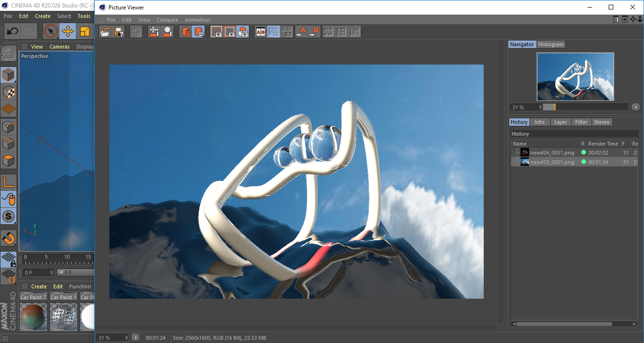The image size is (644, 343).
Task: Open Cameras menu in Cinema 4D viewport
Action: [x=59, y=47]
